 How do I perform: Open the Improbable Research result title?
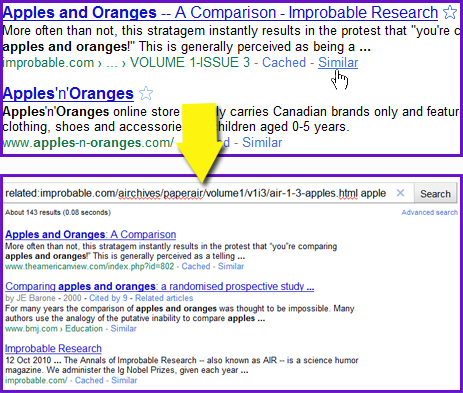(53, 348)
